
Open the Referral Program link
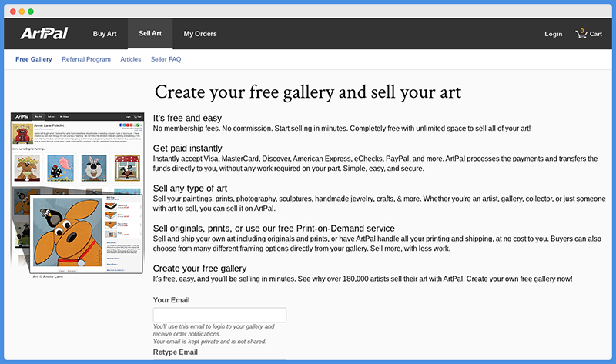[x=86, y=59]
